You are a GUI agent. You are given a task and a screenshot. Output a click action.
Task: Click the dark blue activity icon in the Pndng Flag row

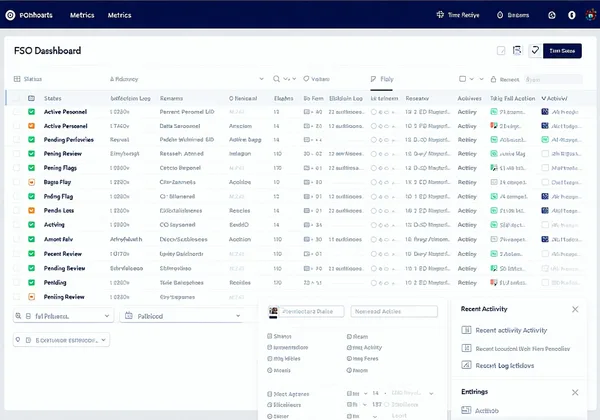(x=545, y=196)
